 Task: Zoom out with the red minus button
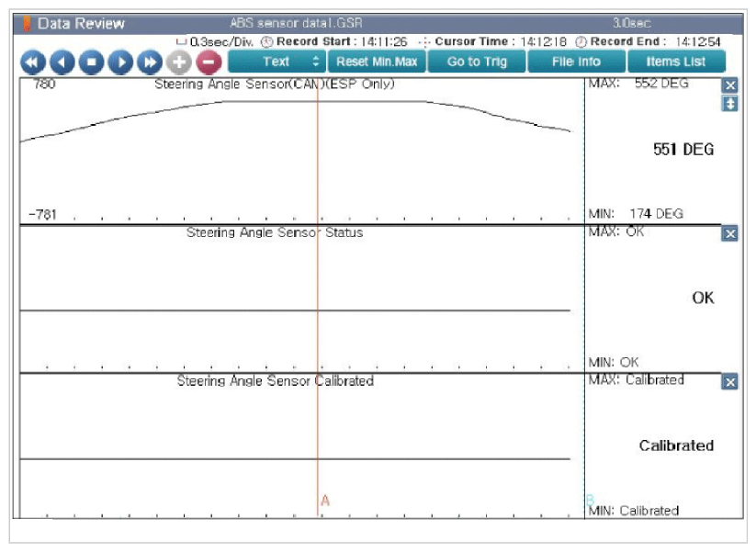(x=209, y=62)
